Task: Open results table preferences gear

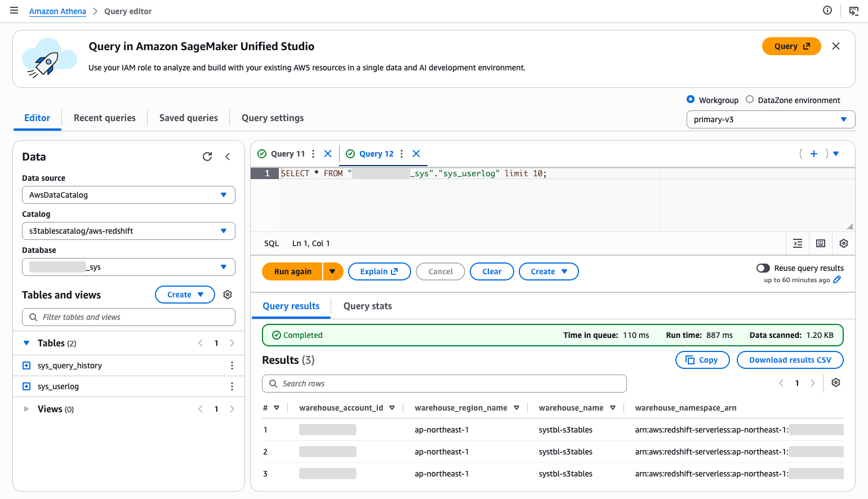Action: coord(836,382)
